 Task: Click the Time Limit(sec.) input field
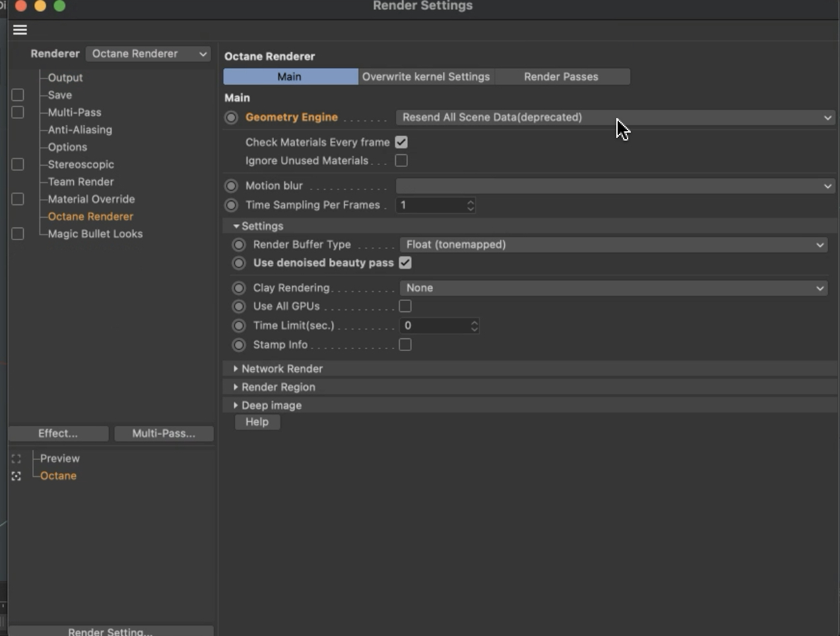coord(434,326)
